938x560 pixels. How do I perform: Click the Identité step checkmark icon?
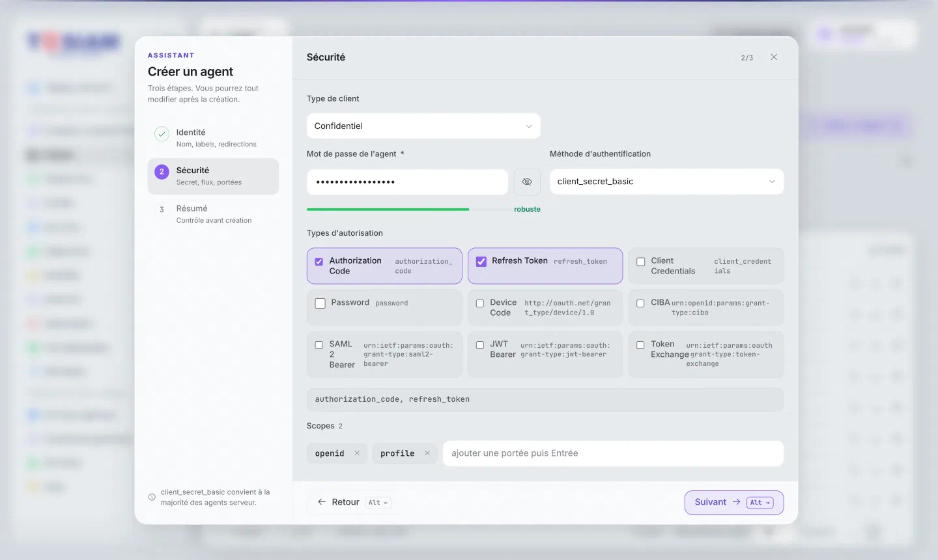pos(162,134)
